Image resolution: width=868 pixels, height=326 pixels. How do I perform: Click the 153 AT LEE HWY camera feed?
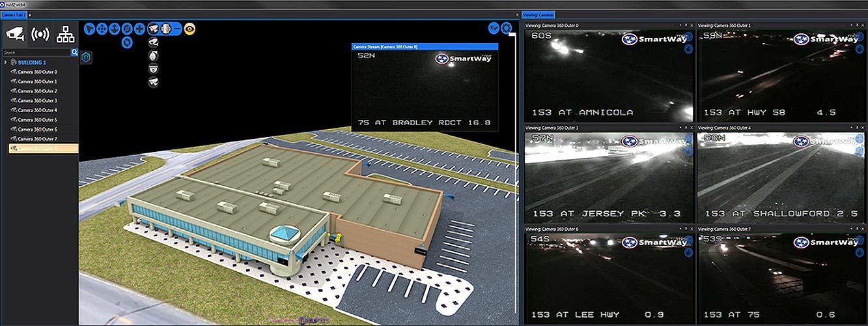pos(609,278)
